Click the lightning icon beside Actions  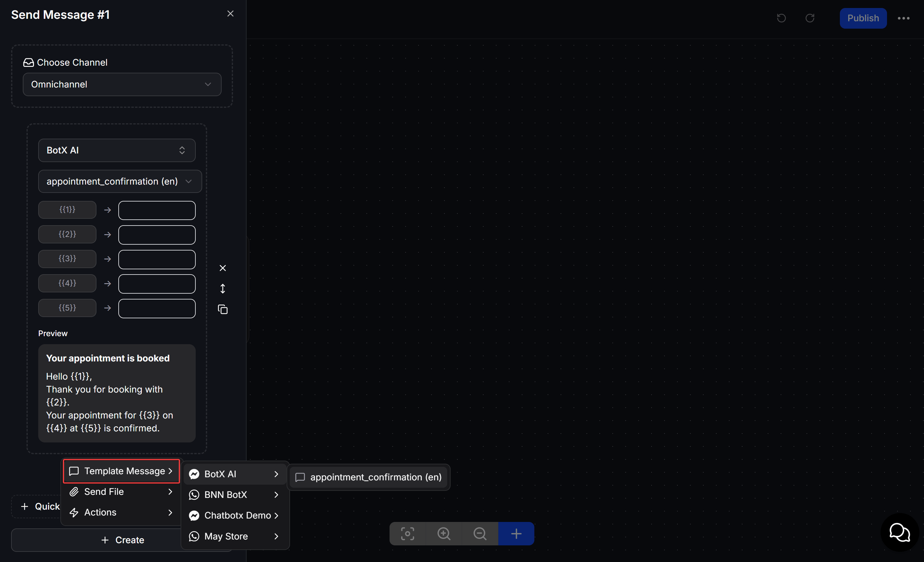pyautogui.click(x=74, y=512)
